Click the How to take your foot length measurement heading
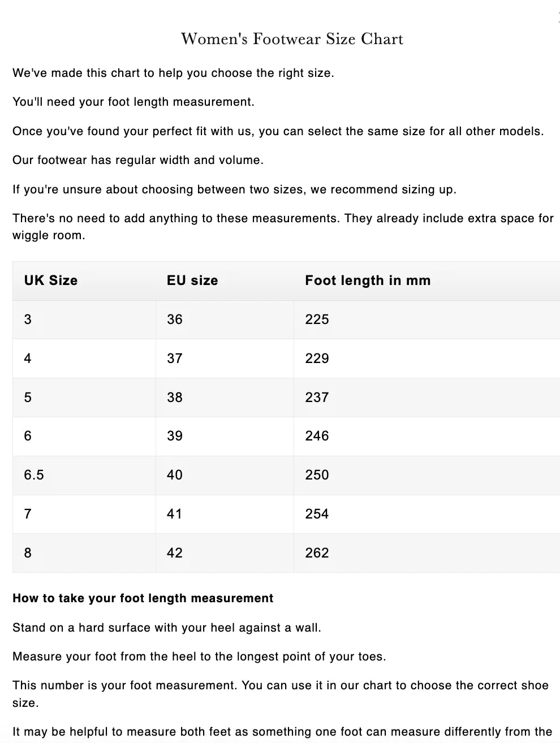The image size is (560, 743). pos(143,598)
